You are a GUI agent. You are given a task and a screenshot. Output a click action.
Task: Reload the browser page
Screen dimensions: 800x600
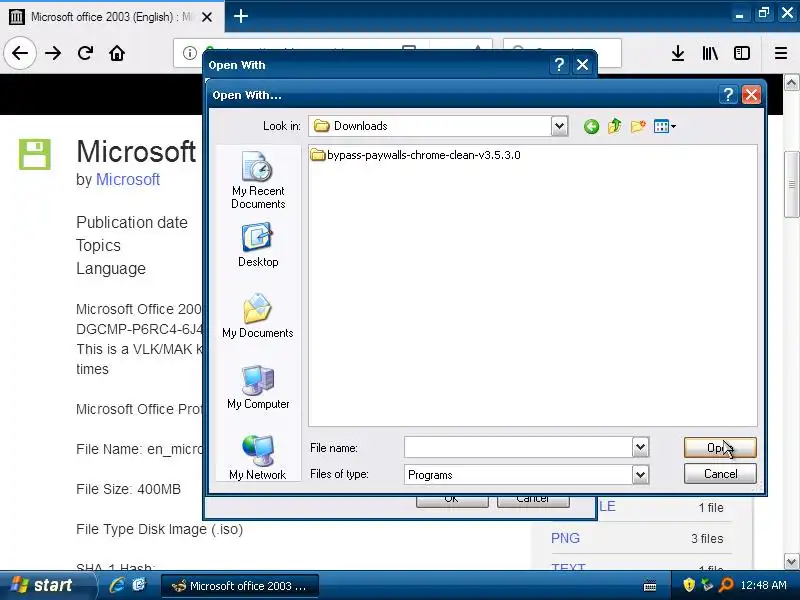click(85, 53)
